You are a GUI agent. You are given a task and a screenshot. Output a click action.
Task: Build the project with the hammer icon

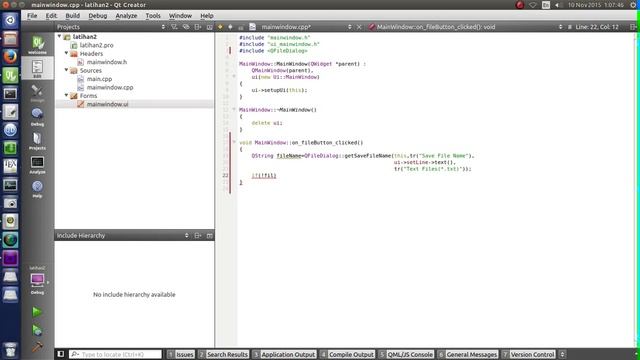pos(37,347)
